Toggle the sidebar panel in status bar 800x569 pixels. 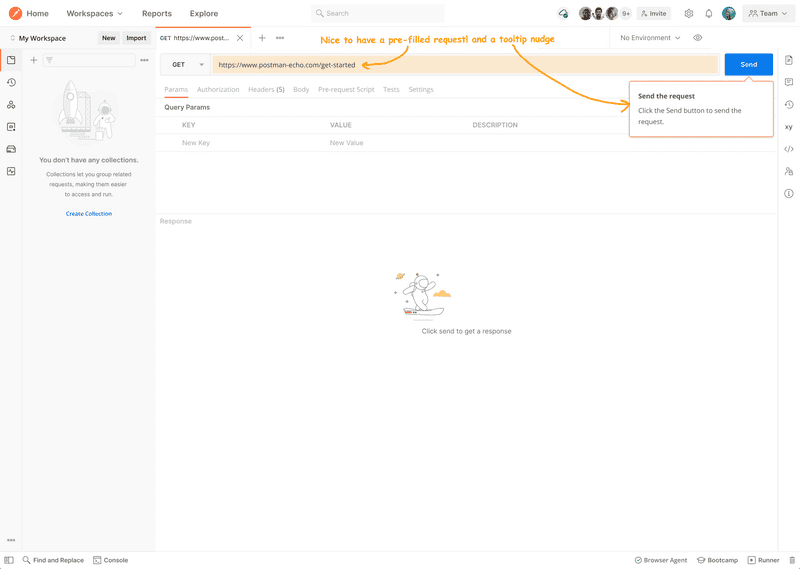coord(9,560)
